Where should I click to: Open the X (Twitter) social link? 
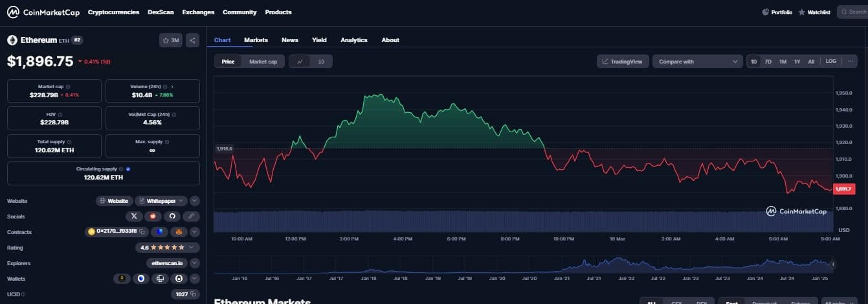click(134, 216)
